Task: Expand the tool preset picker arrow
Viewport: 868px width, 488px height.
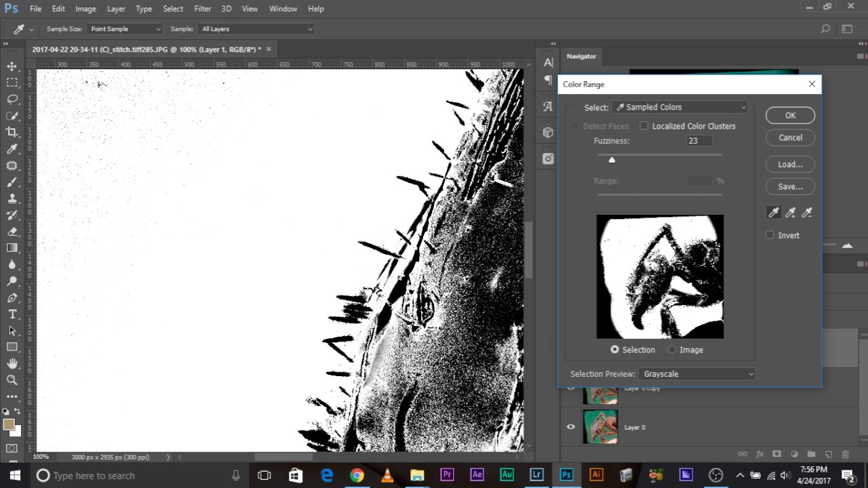Action: (x=31, y=29)
